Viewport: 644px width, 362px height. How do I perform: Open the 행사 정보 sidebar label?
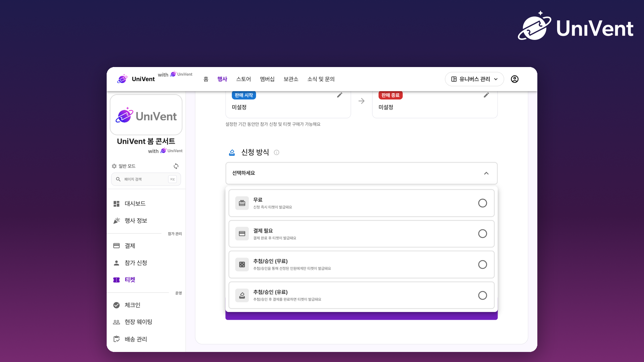[x=136, y=221]
